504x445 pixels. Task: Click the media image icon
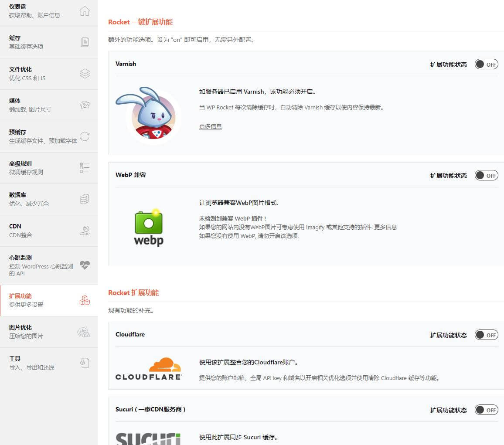click(x=85, y=105)
